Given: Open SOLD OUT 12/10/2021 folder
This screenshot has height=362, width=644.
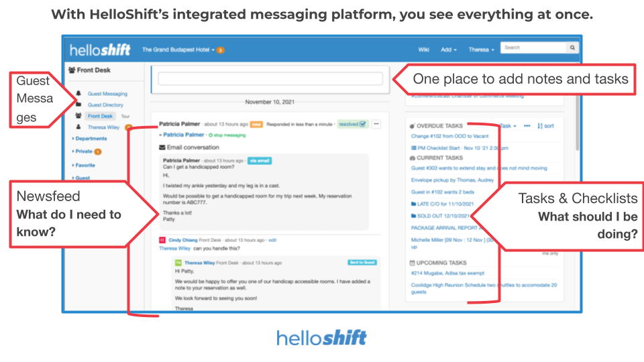Looking at the screenshot, I should (x=440, y=216).
